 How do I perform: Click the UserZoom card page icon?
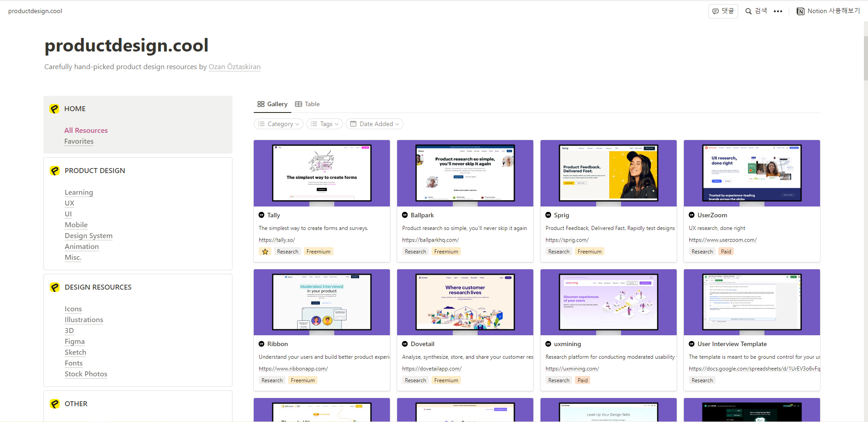[692, 215]
